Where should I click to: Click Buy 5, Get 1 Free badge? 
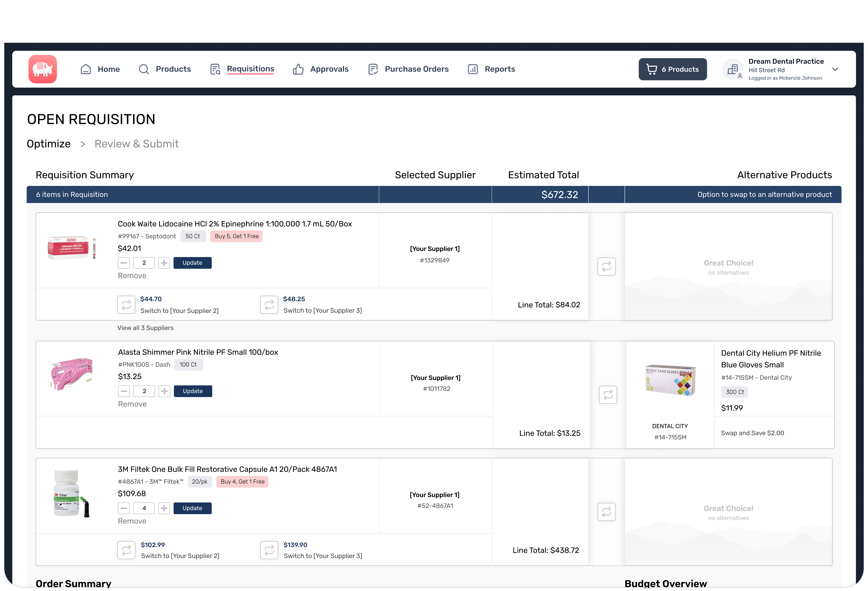236,236
